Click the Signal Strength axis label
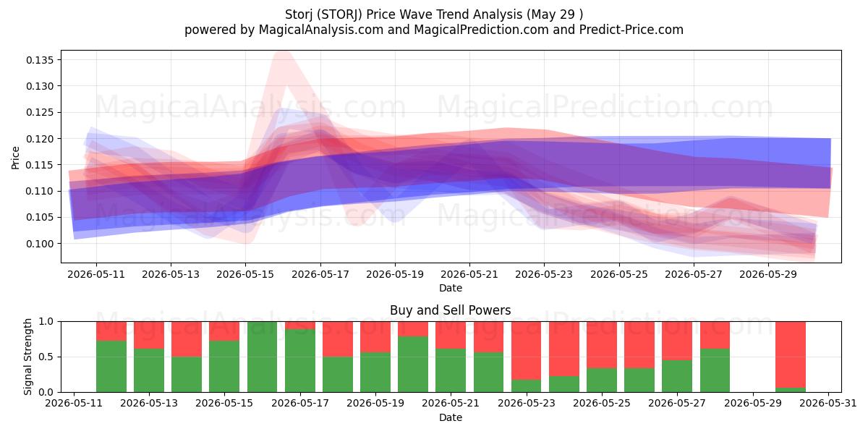The width and height of the screenshot is (868, 434). pyautogui.click(x=28, y=357)
